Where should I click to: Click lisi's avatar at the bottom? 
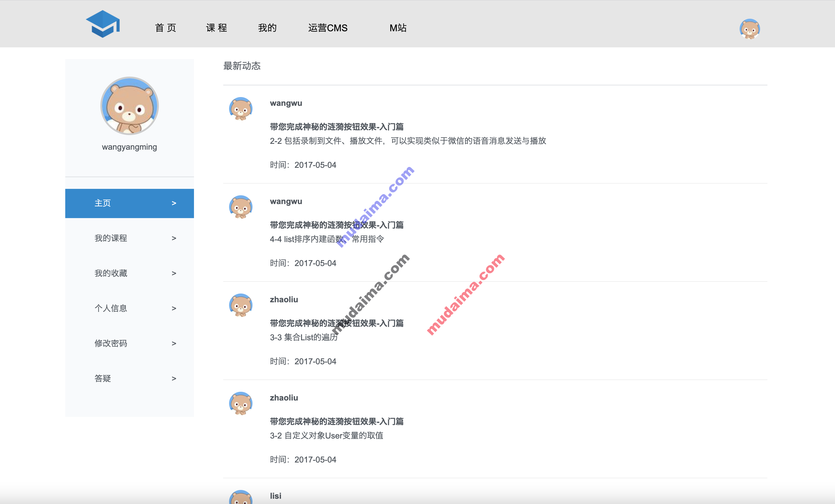[240, 497]
